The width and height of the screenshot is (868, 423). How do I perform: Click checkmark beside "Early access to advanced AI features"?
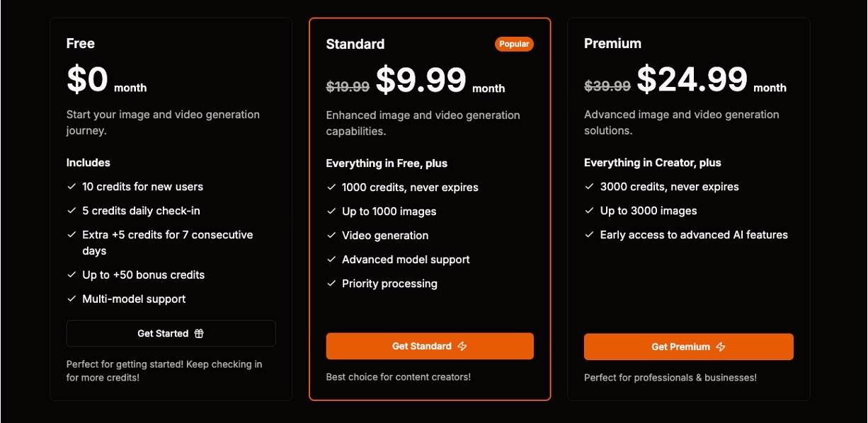[x=590, y=235]
